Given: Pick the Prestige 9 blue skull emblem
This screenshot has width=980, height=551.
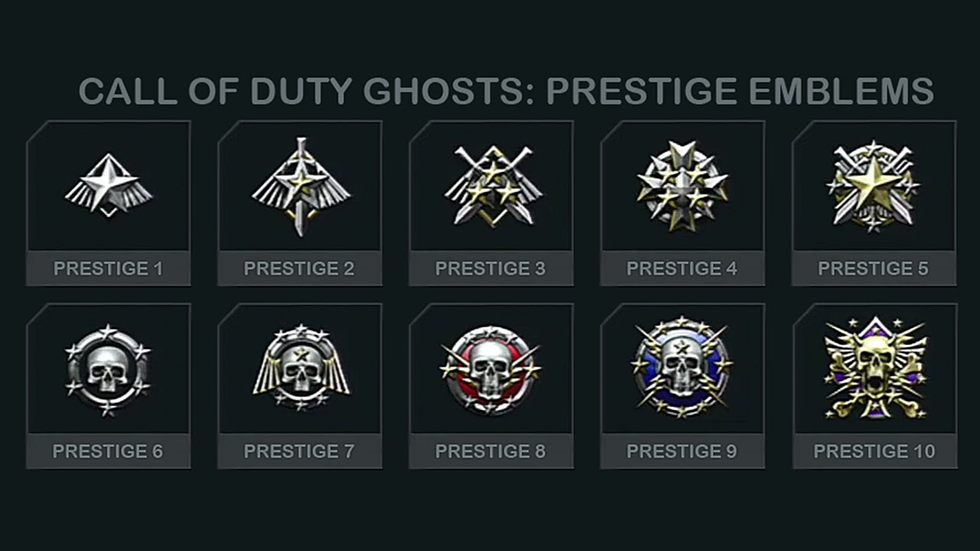Looking at the screenshot, I should point(681,367).
